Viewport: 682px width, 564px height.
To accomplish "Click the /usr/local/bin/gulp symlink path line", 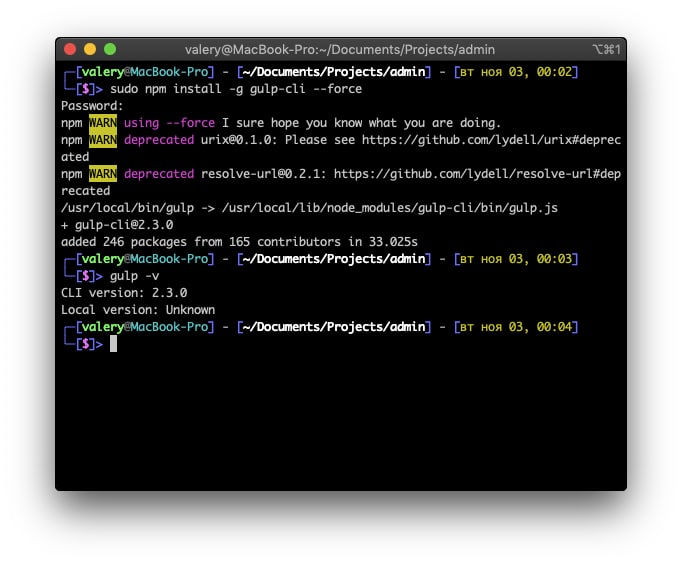I will coord(309,208).
